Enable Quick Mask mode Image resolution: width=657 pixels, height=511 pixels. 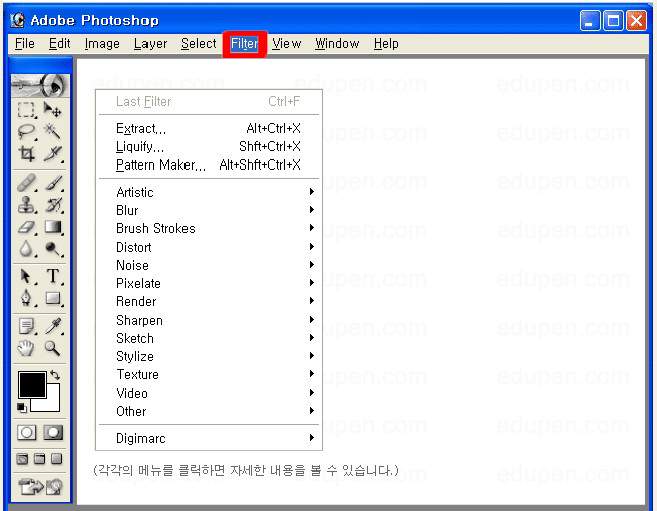pyautogui.click(x=53, y=433)
